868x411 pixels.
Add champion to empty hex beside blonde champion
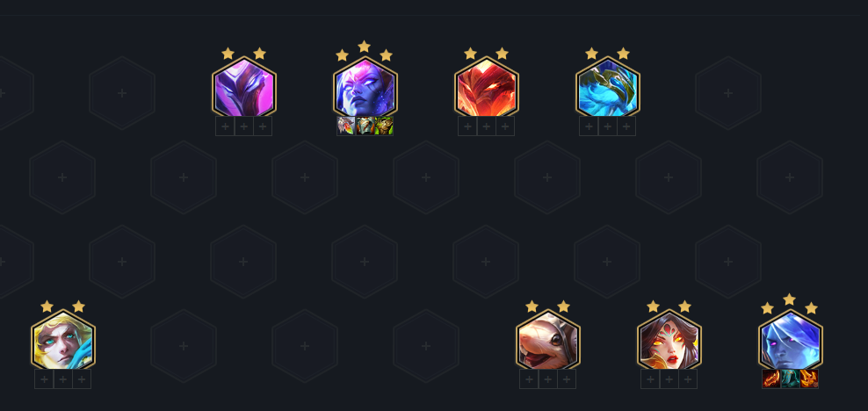pyautogui.click(x=184, y=346)
